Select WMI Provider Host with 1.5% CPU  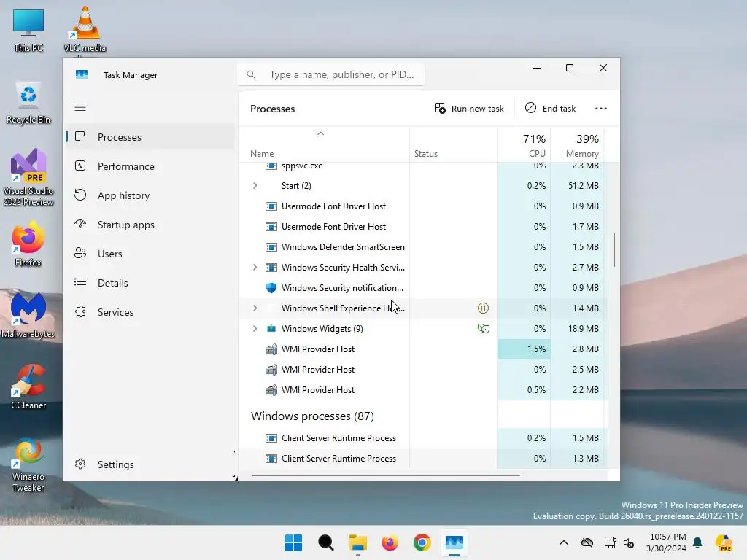[422, 349]
